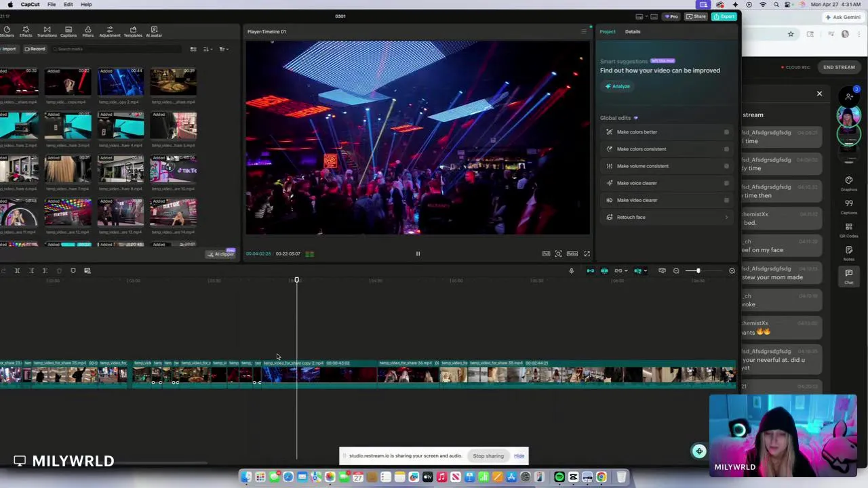The height and width of the screenshot is (488, 868).
Task: Click END STREAM in Restream window
Action: coord(839,67)
